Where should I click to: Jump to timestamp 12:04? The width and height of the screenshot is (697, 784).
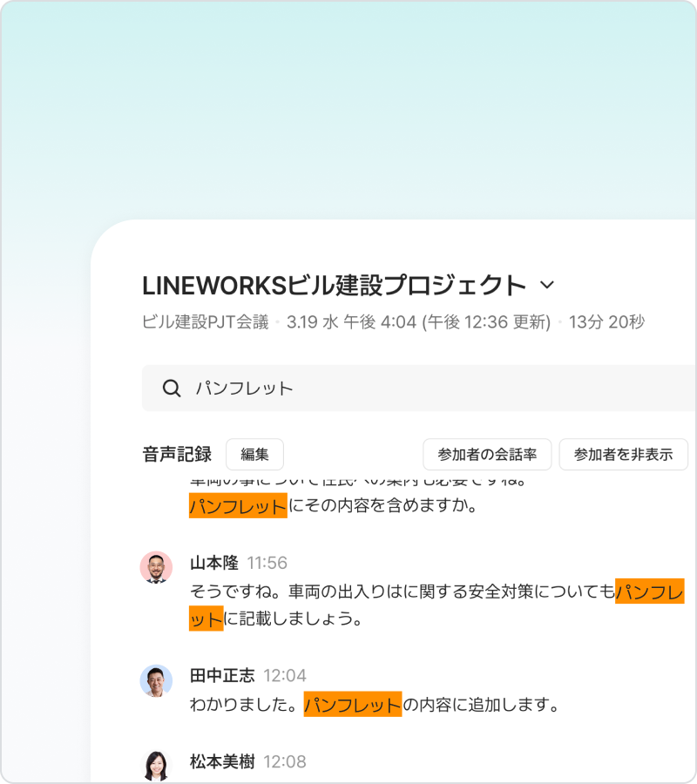[285, 675]
